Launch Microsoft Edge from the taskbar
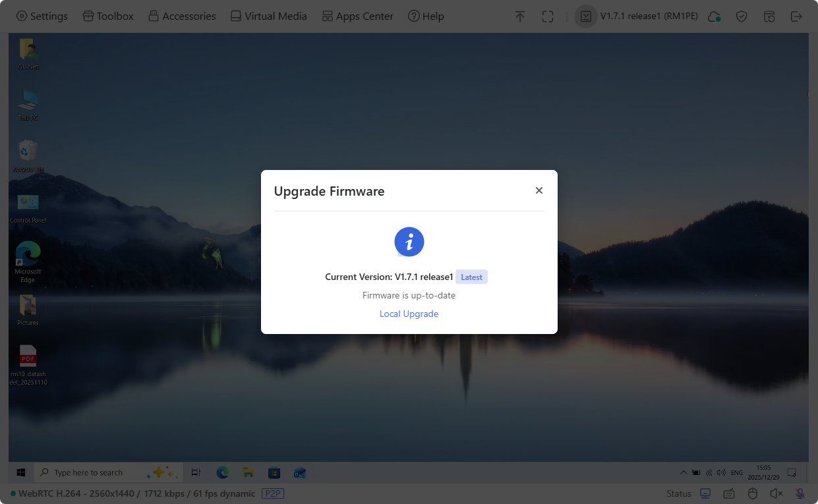Screen dimensions: 818x504 222,472
